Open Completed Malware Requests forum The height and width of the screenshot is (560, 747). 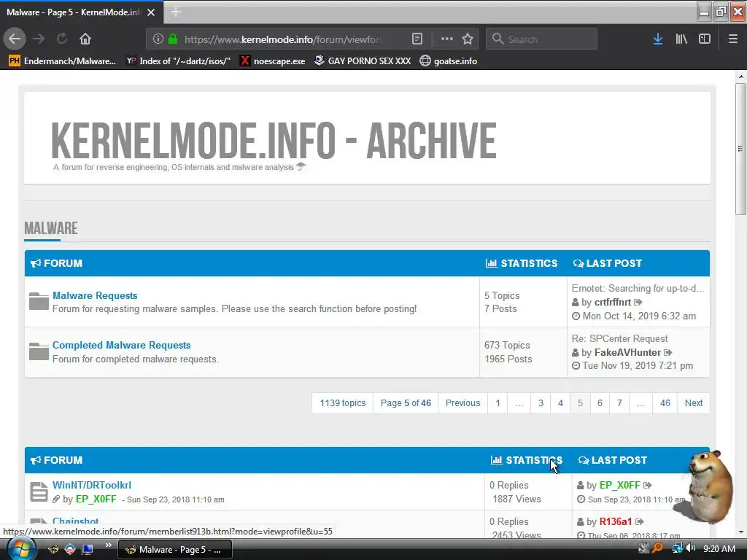tap(122, 345)
